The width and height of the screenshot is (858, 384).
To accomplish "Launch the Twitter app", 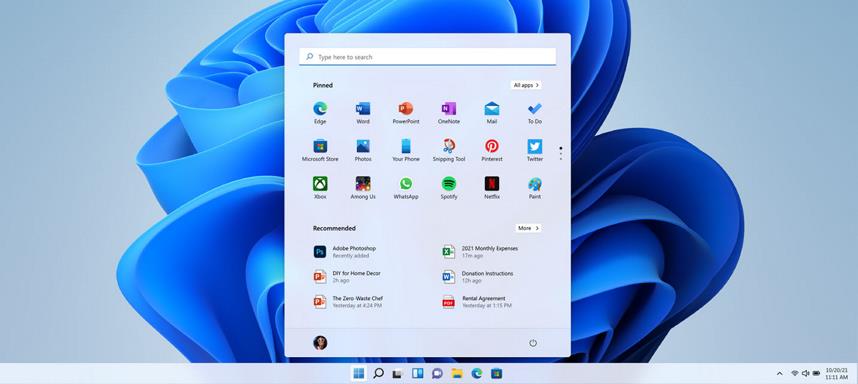I will pos(535,150).
